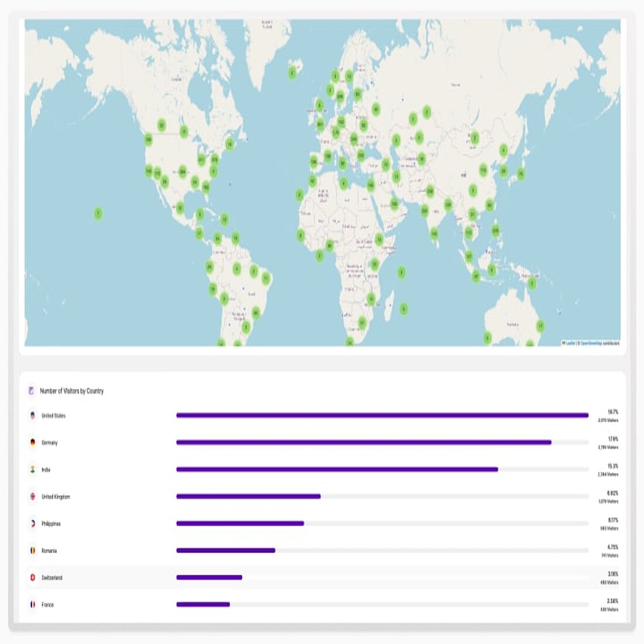Image resolution: width=644 pixels, height=644 pixels.
Task: Click the Romania flag icon
Action: (x=33, y=550)
